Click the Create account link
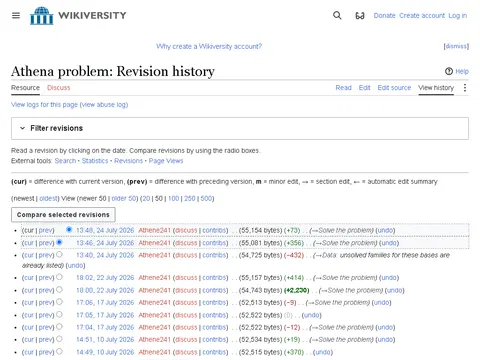 click(x=422, y=15)
